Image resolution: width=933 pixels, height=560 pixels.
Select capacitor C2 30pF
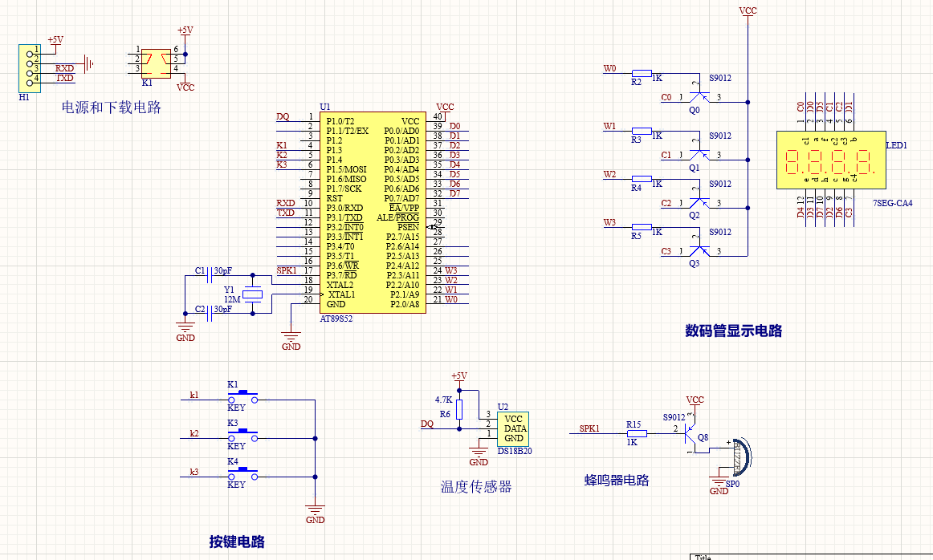coord(209,313)
